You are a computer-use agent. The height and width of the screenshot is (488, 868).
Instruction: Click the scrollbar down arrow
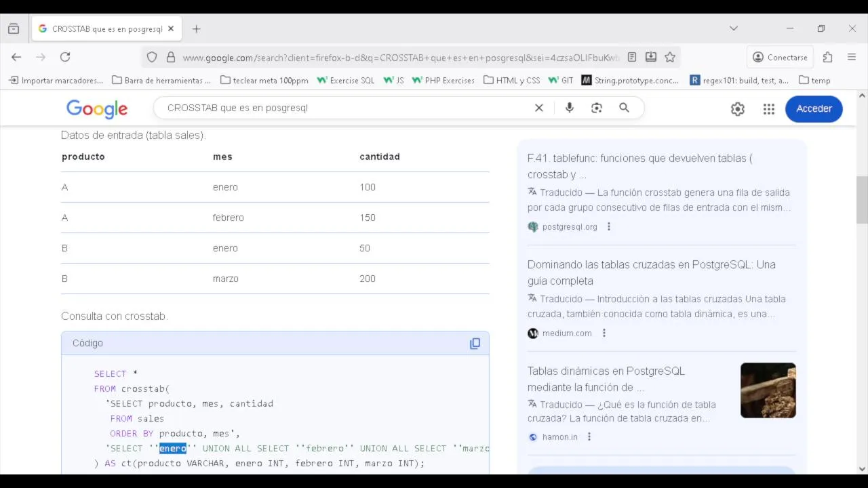(862, 468)
